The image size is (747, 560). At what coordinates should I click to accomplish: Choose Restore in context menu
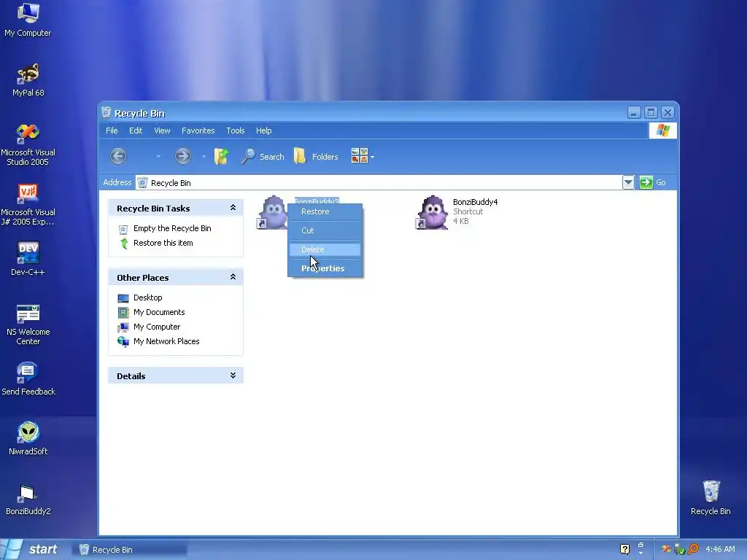[x=325, y=211]
